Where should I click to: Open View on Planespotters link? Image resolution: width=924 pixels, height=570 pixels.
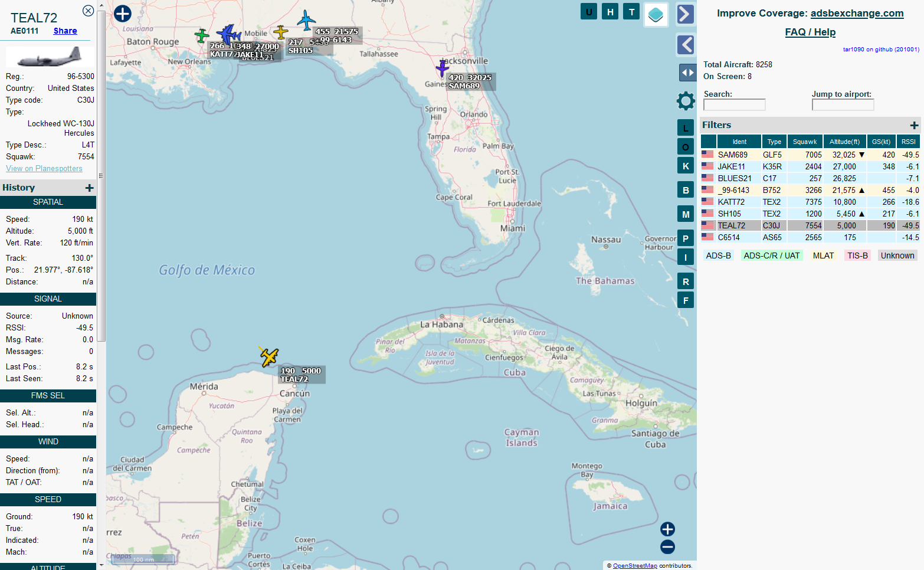click(x=44, y=168)
